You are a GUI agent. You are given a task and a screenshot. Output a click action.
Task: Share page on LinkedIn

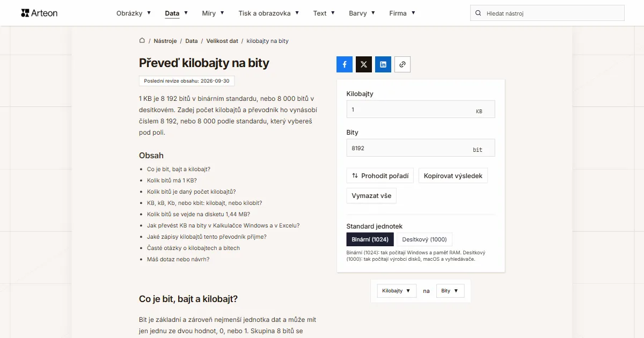pos(383,64)
